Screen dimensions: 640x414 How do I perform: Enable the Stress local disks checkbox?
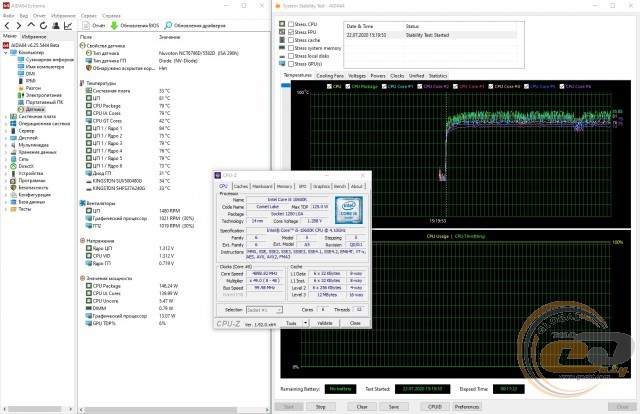click(291, 56)
